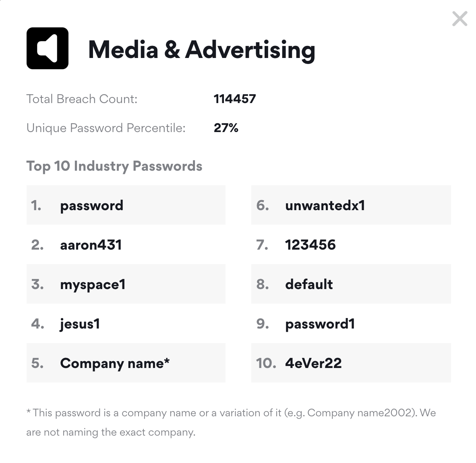Click the Total Breach Count label
The height and width of the screenshot is (463, 476).
pyautogui.click(x=82, y=99)
